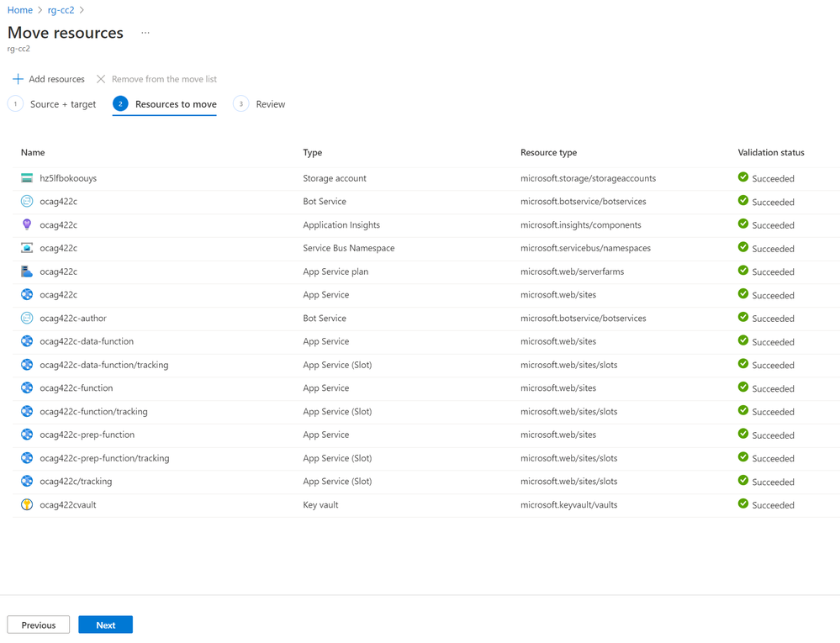Open the rg-cc2 breadcrumb link
This screenshot has width=840, height=643.
coord(61,10)
